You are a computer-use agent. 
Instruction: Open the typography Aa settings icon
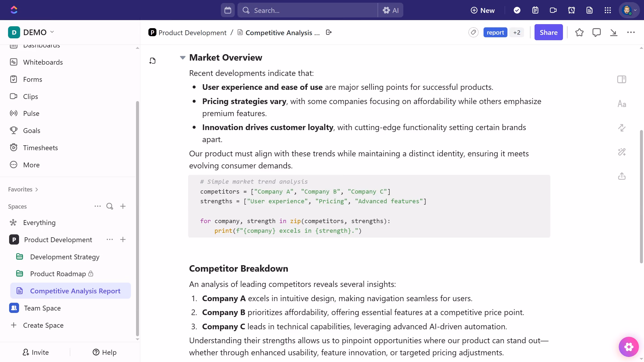point(622,104)
